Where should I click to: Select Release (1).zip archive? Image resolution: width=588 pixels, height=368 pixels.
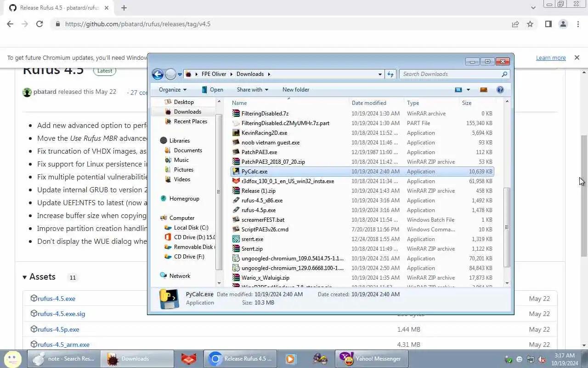coord(258,191)
